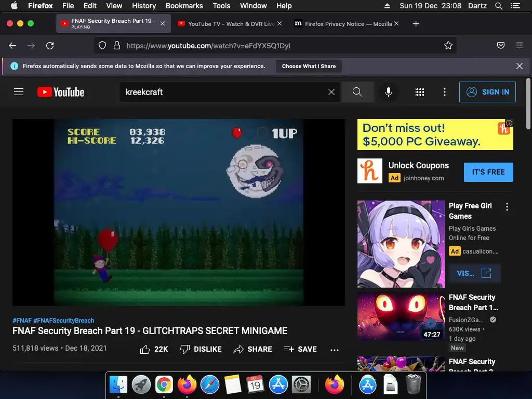Open the Firefox hamburger application menu
This screenshot has height=399, width=532.
pos(520,45)
